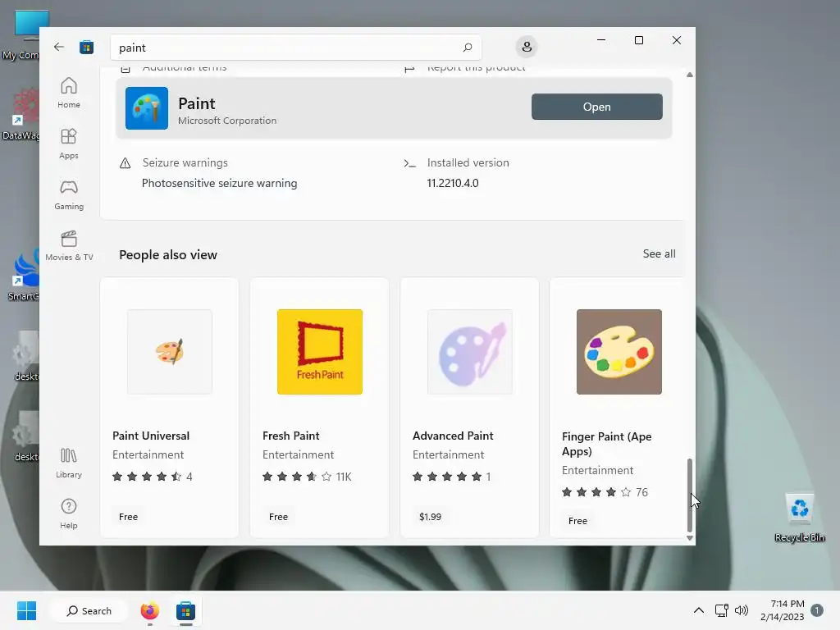Select the Recycle Bin desktop icon

coord(799,518)
